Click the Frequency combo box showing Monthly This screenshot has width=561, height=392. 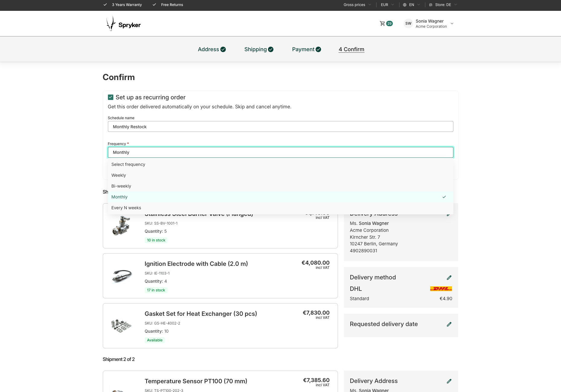pos(280,152)
